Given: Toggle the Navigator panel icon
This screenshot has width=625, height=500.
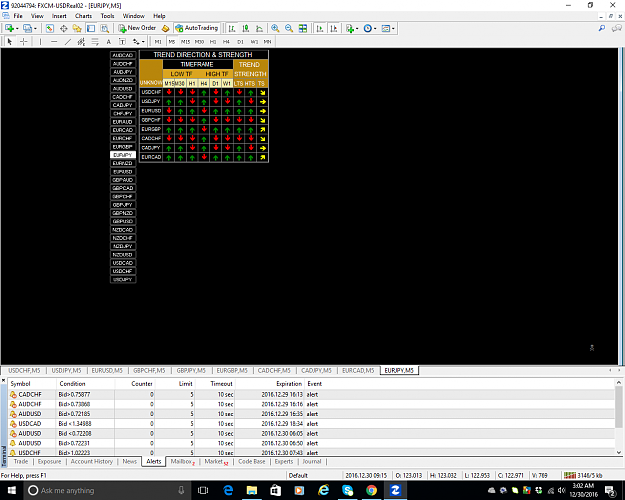Looking at the screenshot, I should [x=77, y=28].
